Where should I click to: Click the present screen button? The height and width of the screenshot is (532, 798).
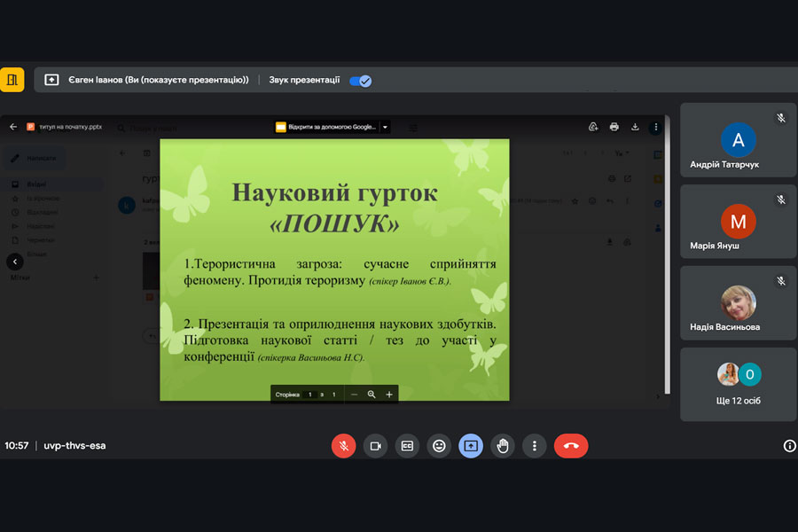[471, 446]
